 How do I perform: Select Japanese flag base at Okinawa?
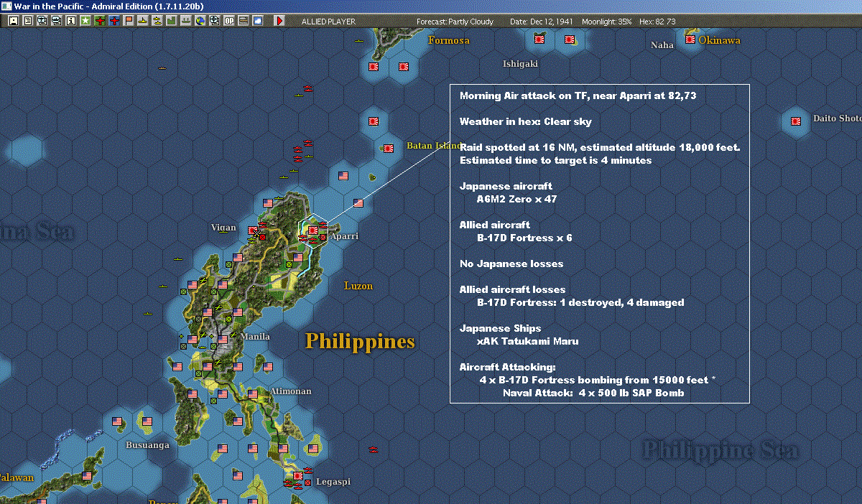point(690,39)
